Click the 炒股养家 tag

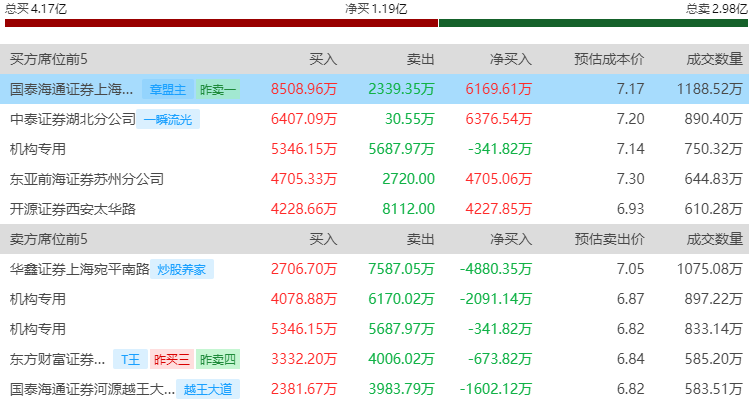click(182, 269)
